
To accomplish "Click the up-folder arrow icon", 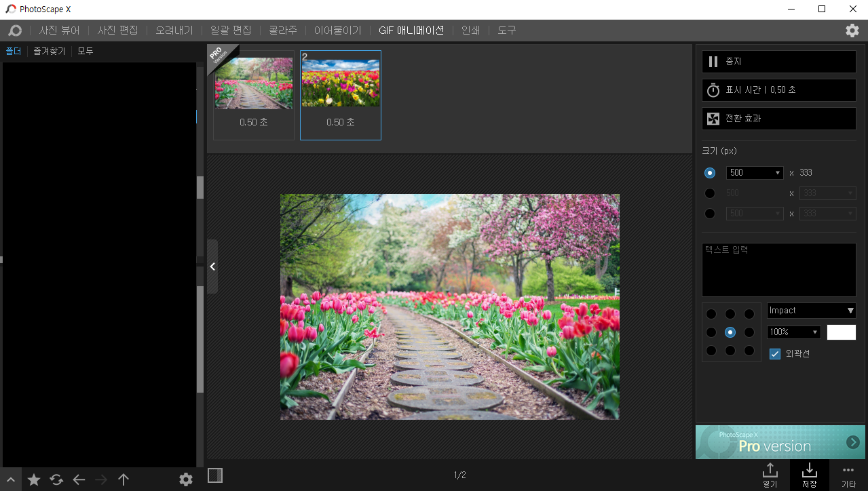I will point(123,479).
